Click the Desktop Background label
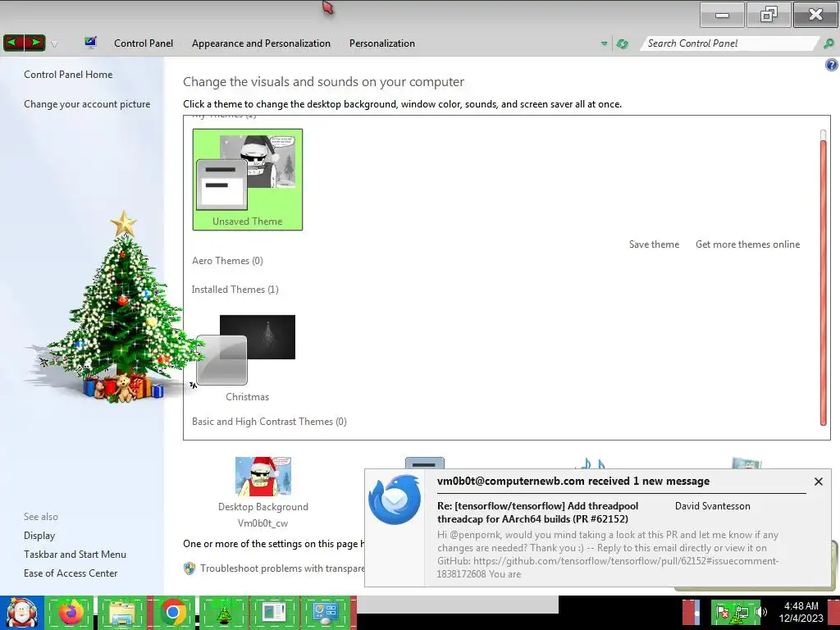 coord(263,507)
